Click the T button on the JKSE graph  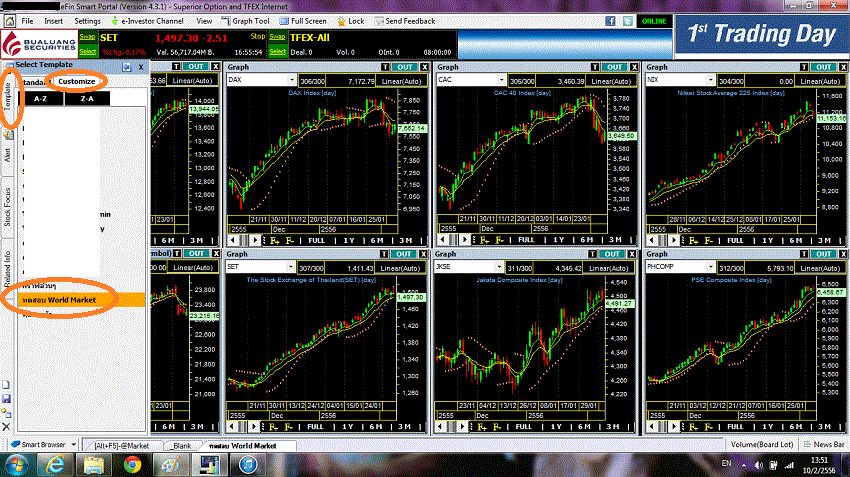coord(593,254)
